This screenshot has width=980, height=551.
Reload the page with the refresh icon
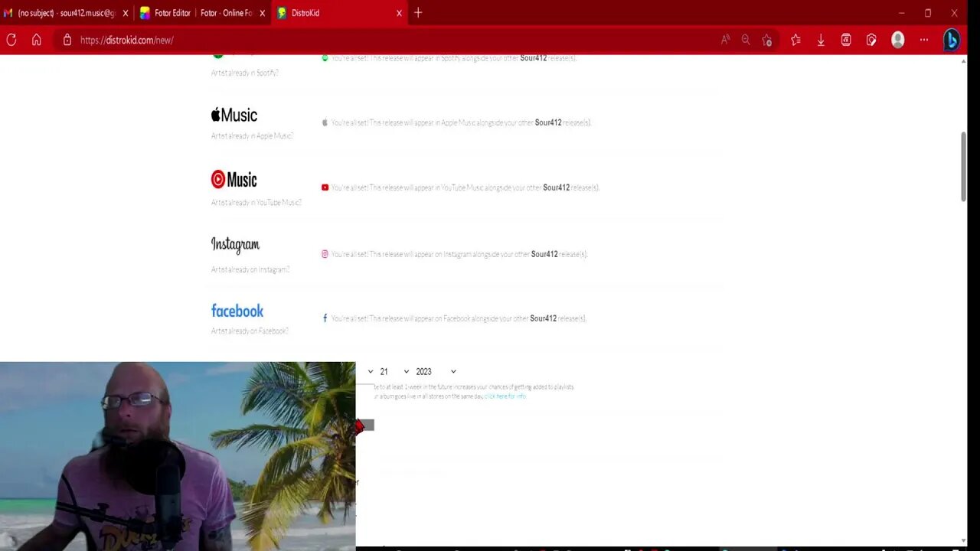pos(11,40)
